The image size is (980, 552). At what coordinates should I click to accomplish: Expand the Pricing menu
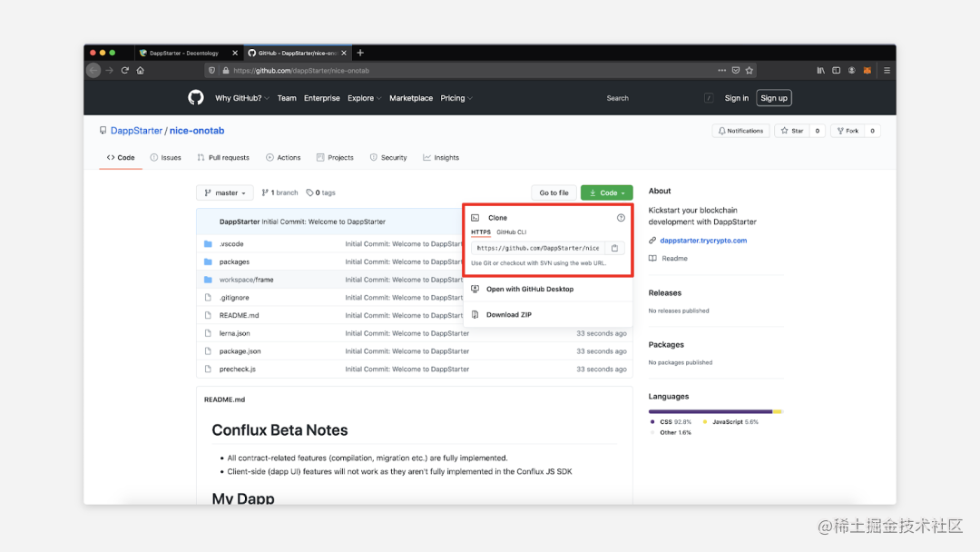[456, 98]
